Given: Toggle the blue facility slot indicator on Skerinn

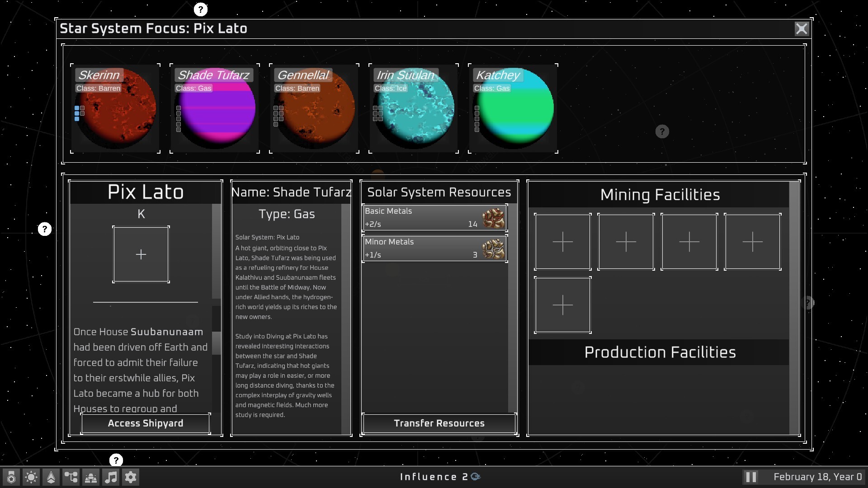Looking at the screenshot, I should tap(77, 108).
